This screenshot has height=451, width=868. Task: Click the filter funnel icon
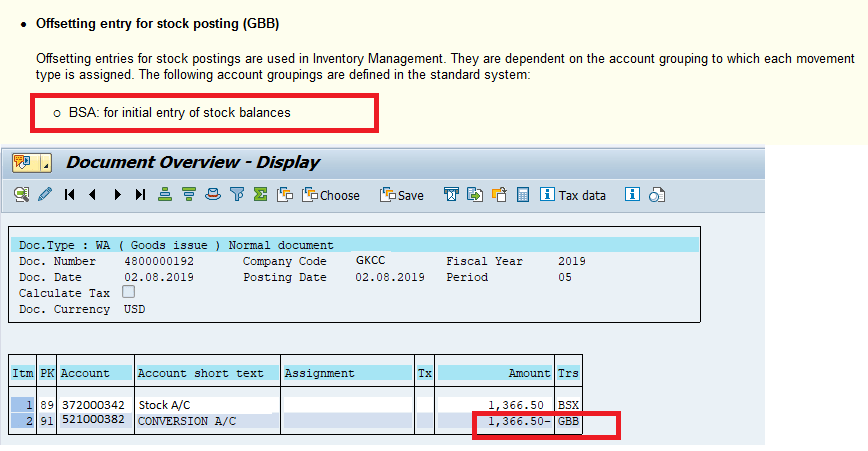(237, 195)
